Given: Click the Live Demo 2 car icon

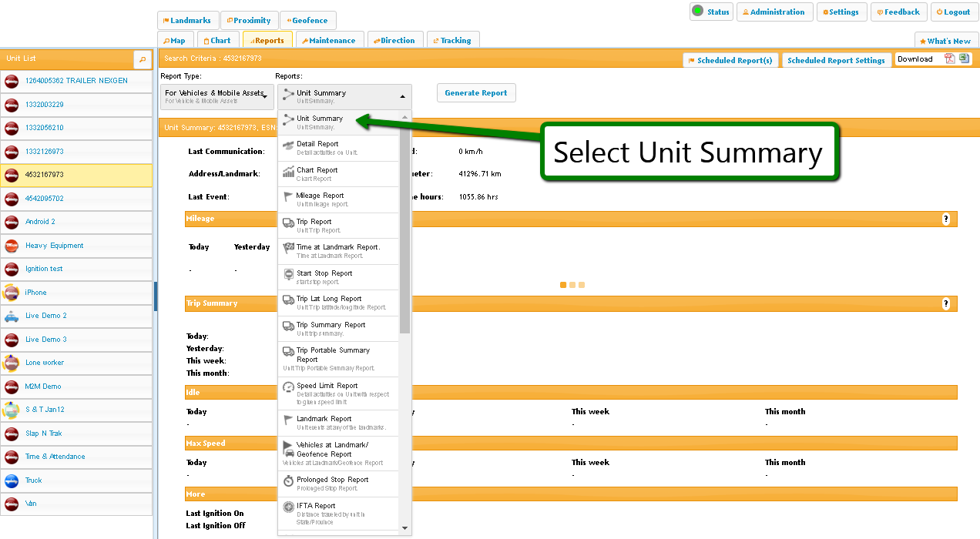Looking at the screenshot, I should [12, 316].
